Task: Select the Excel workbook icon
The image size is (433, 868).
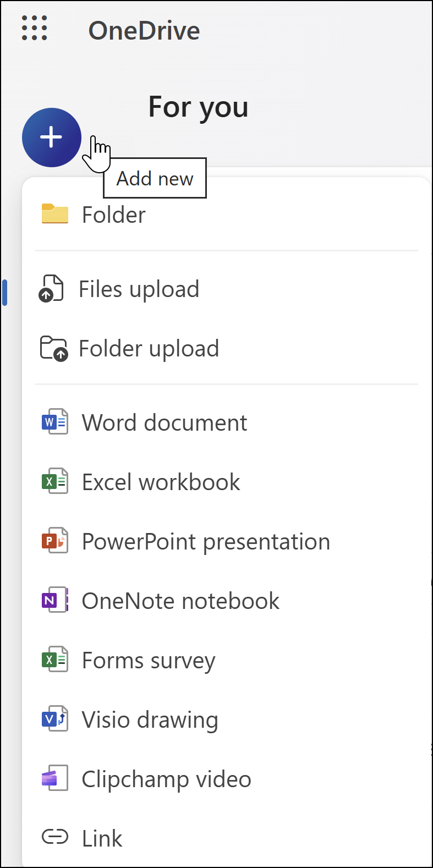Action: click(54, 481)
